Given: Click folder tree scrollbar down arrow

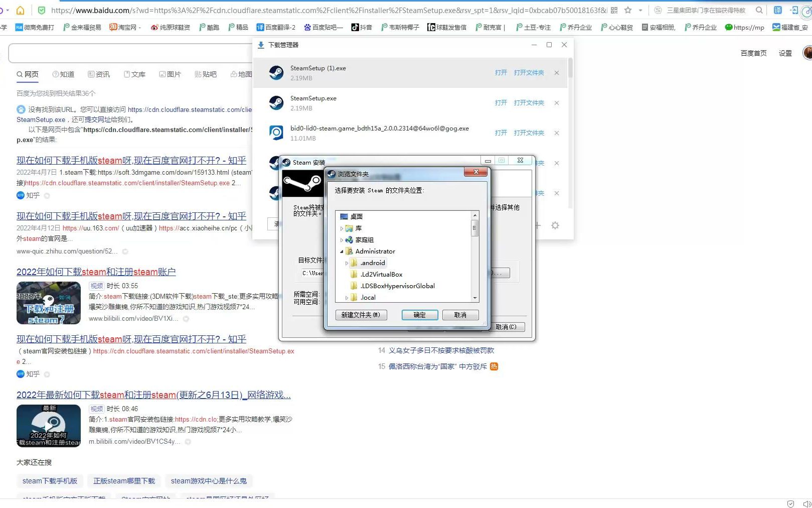Looking at the screenshot, I should (475, 298).
